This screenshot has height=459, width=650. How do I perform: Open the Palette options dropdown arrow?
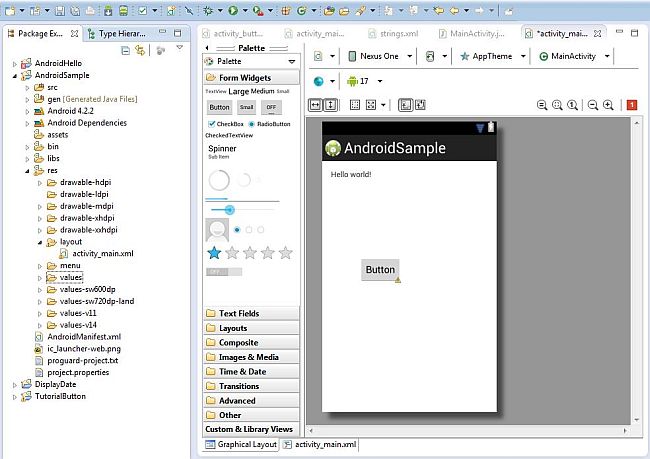coord(292,61)
